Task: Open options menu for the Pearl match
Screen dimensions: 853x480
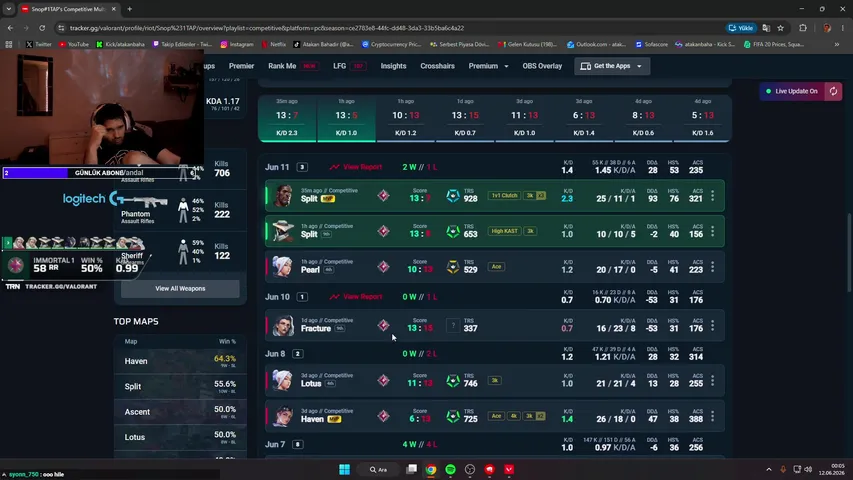Action: pyautogui.click(x=712, y=267)
